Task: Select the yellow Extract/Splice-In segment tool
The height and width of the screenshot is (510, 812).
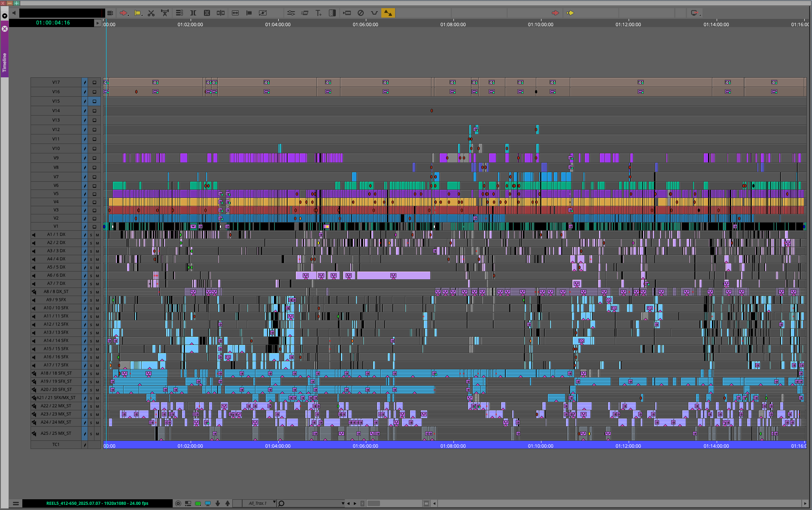Action: [x=137, y=13]
